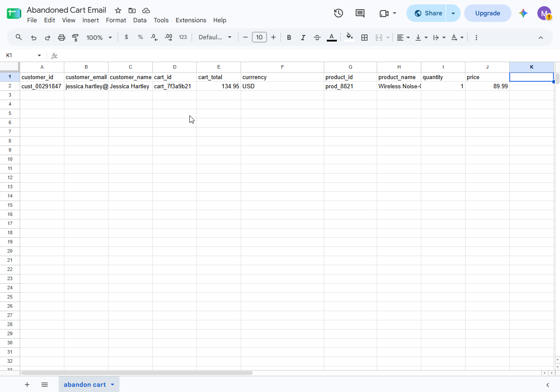Select the row 2 header

pos(10,87)
